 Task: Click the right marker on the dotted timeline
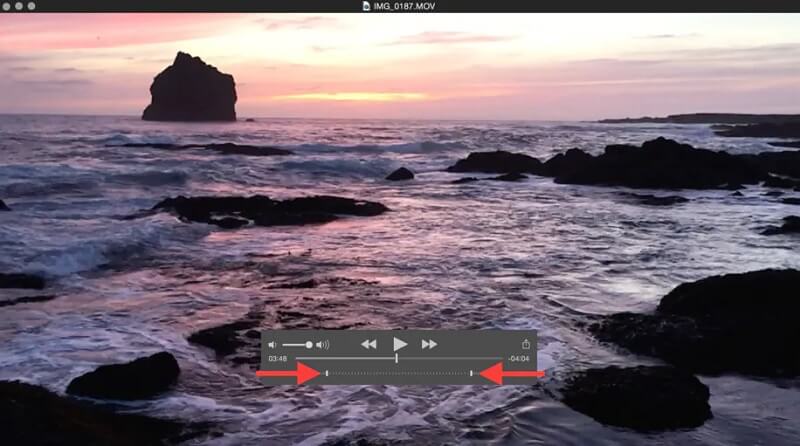471,374
